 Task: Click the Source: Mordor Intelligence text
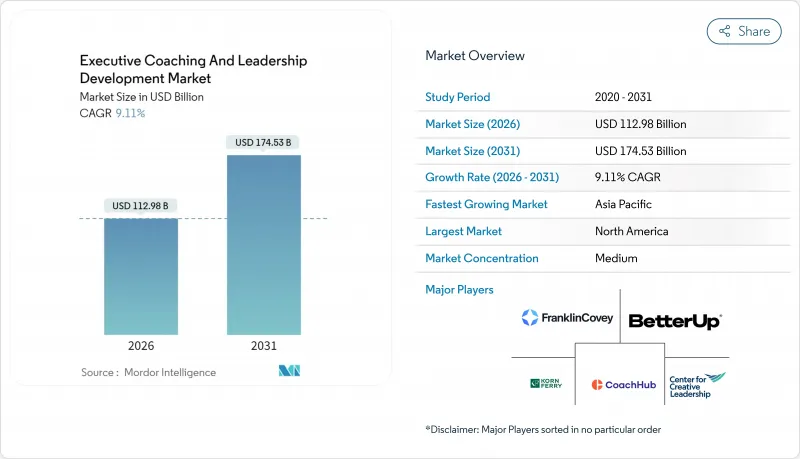(148, 372)
